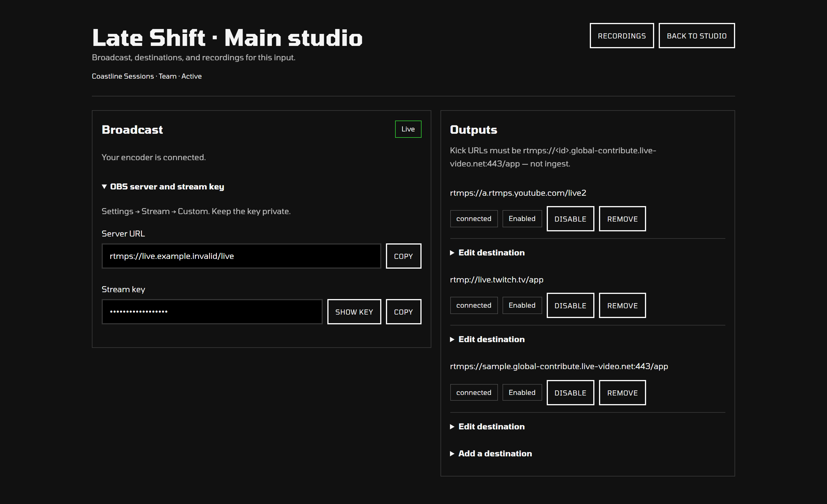Viewport: 827px width, 504px height.
Task: Remove the Twitch destination
Action: click(622, 305)
